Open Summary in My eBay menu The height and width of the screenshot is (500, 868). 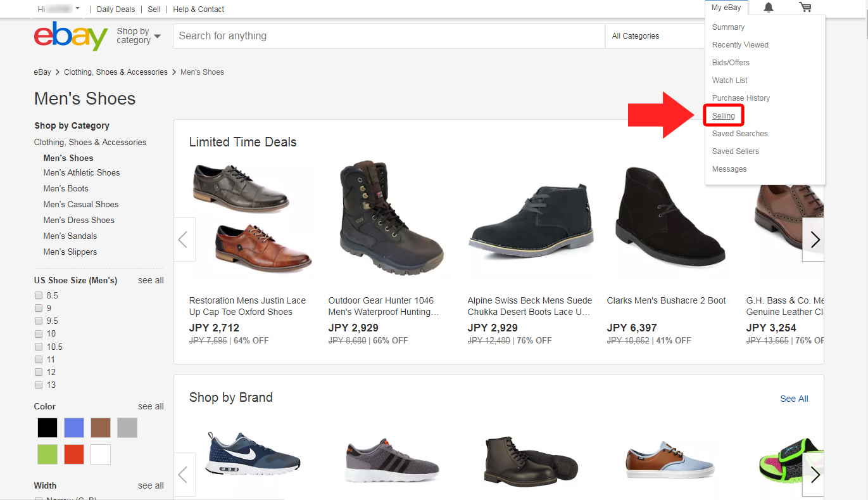coord(728,27)
